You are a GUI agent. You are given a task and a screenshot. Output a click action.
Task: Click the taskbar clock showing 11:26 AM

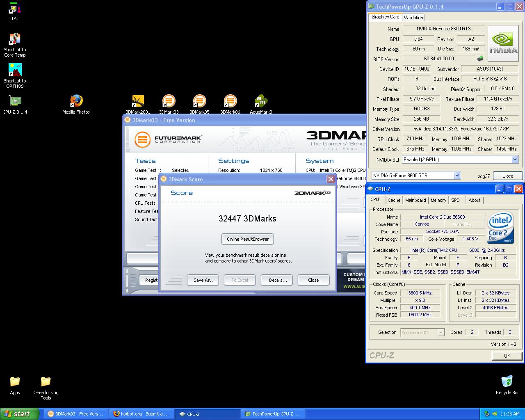[510, 414]
